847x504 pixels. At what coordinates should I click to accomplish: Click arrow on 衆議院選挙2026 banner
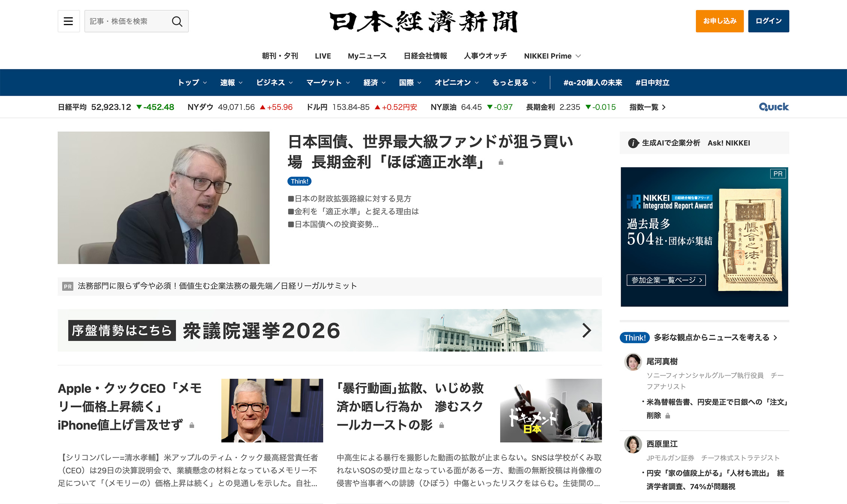pyautogui.click(x=586, y=330)
